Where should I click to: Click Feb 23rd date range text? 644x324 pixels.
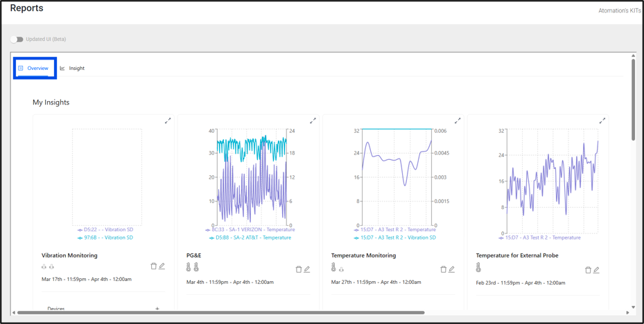[521, 282]
